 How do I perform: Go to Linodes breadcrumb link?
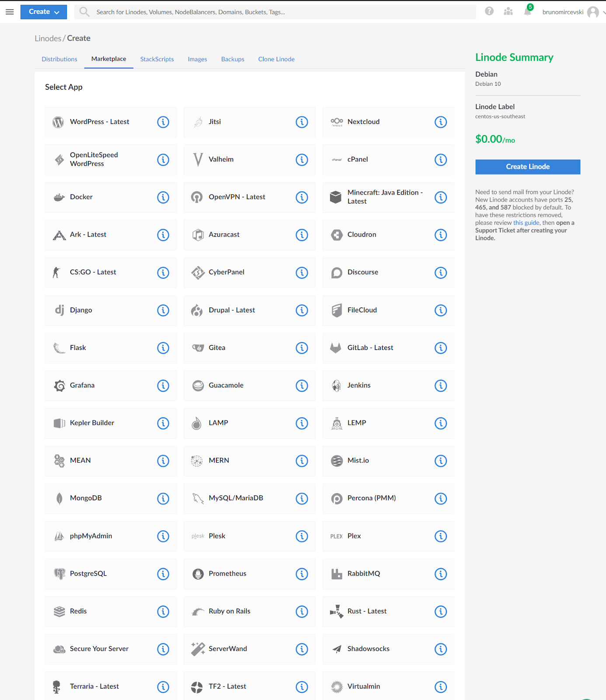coord(48,38)
